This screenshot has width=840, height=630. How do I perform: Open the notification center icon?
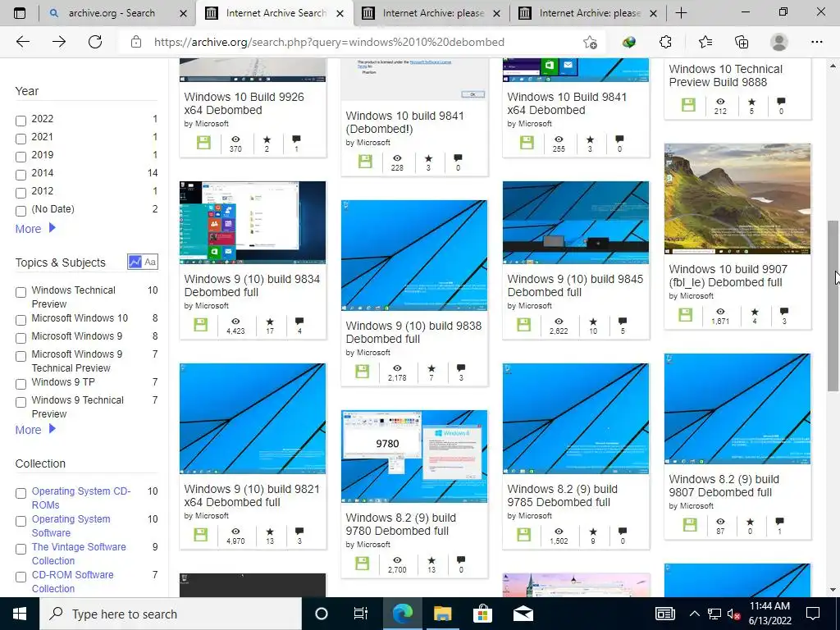[x=813, y=614]
